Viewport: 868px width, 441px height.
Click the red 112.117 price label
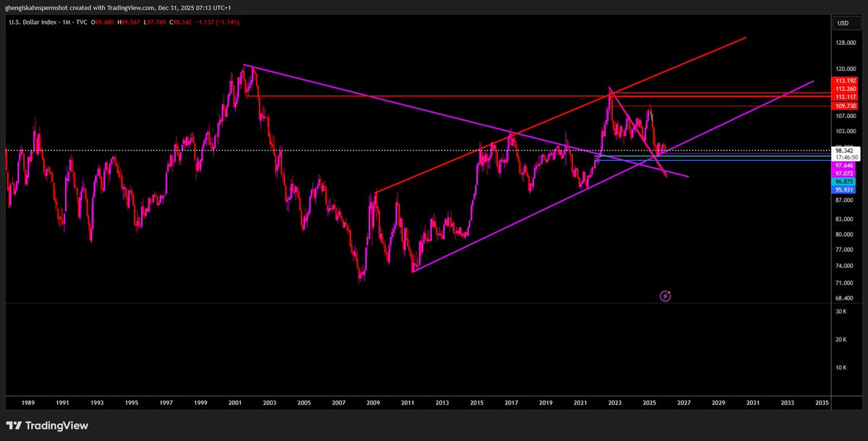pos(846,97)
